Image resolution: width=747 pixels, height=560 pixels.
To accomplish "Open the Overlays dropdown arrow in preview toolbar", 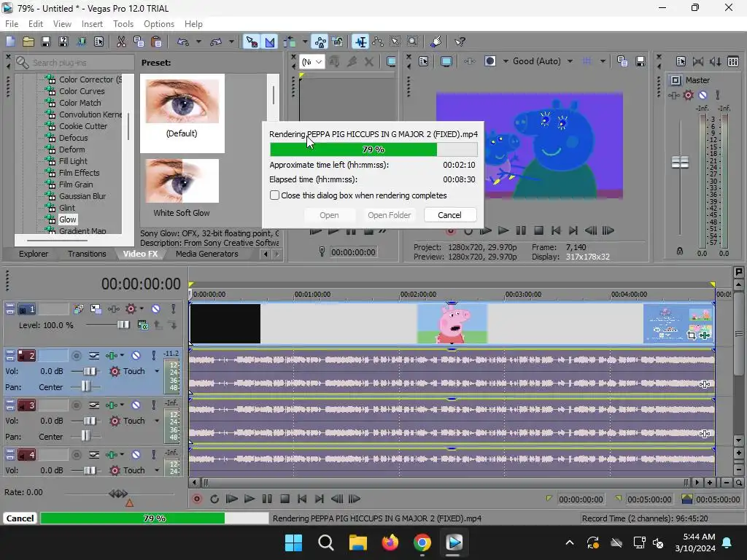I will 603,61.
